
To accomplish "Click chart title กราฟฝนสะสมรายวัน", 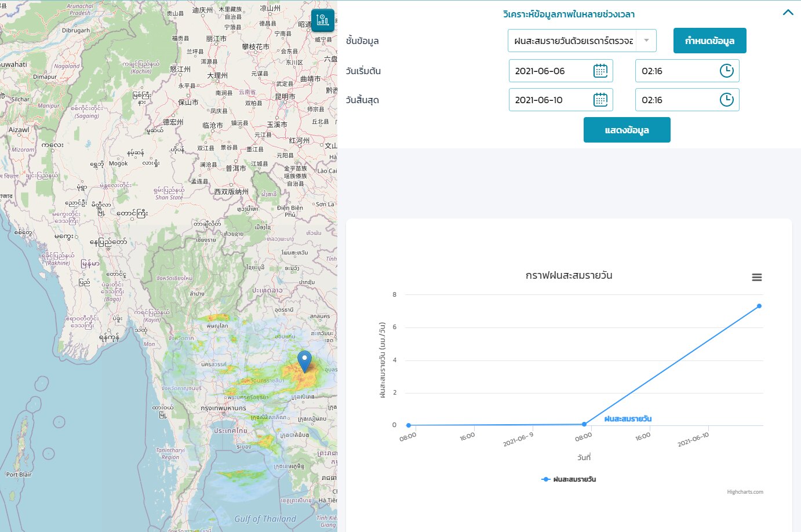I will tap(569, 275).
